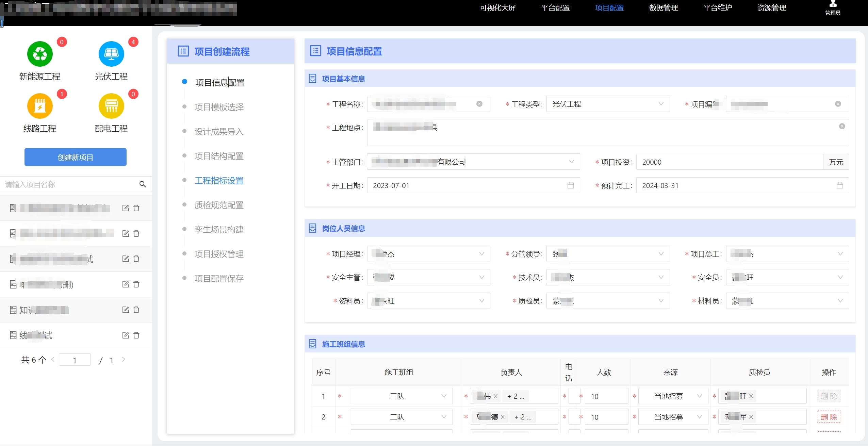Screen dimensions: 868x446
Task: Open the 技术员 dropdown
Action: tap(608, 277)
